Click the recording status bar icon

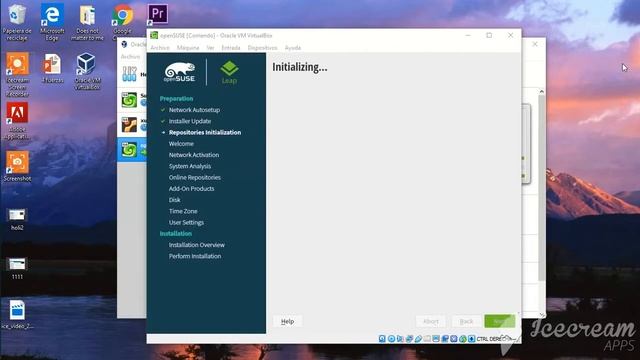point(445,339)
